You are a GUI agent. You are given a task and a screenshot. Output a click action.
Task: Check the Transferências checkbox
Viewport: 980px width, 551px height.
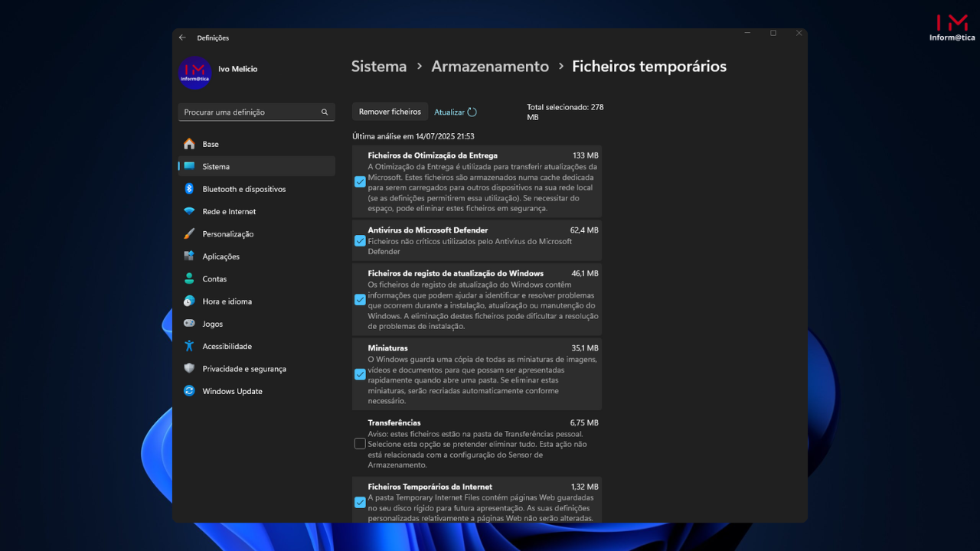[360, 444]
